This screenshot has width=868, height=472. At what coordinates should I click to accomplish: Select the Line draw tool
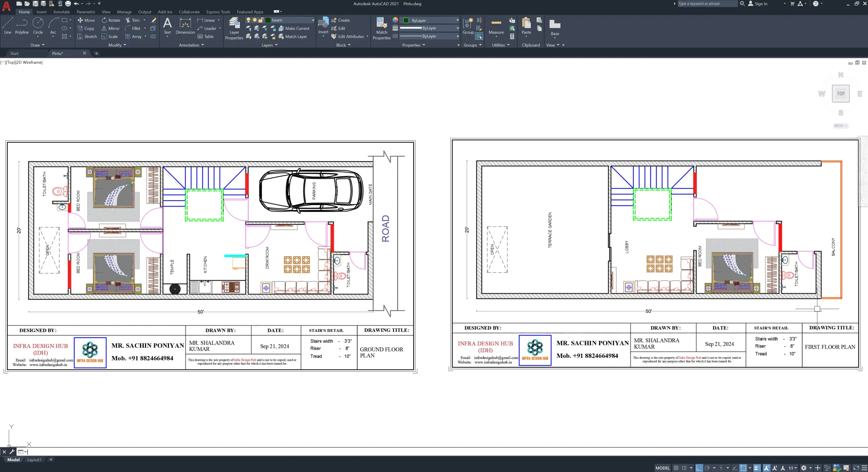[x=7, y=26]
